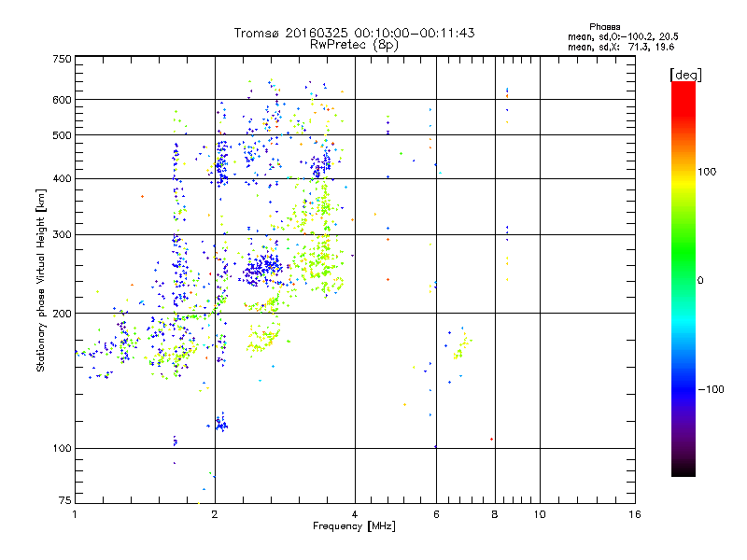
Task: Click the x-axis tick label "1"
Action: [75, 514]
